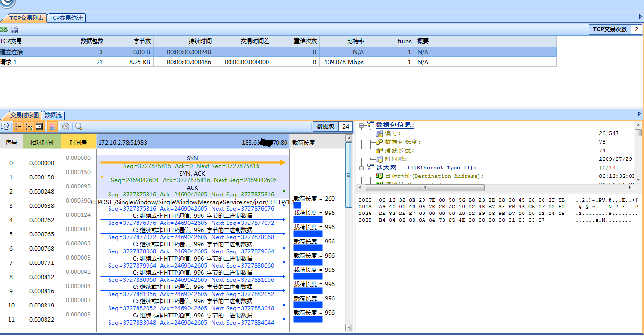Click the number format conversion icon in sequence toolbar
644x335 pixels.
tap(5, 127)
